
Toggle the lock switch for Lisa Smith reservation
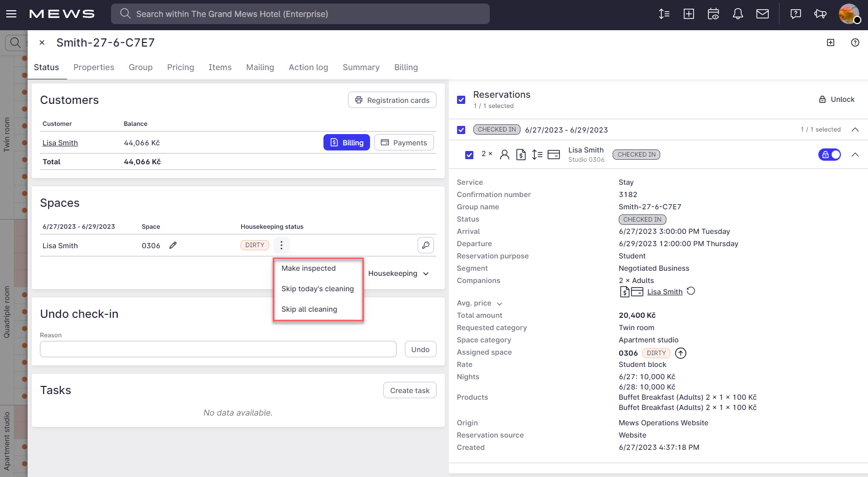[829, 155]
